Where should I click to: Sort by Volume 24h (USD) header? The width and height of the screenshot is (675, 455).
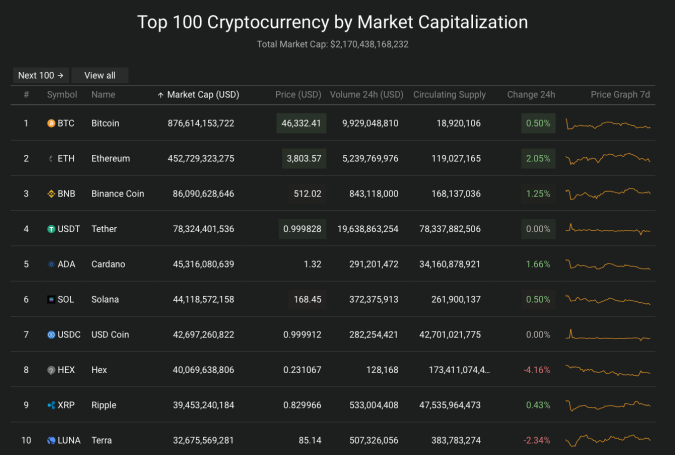(x=367, y=95)
